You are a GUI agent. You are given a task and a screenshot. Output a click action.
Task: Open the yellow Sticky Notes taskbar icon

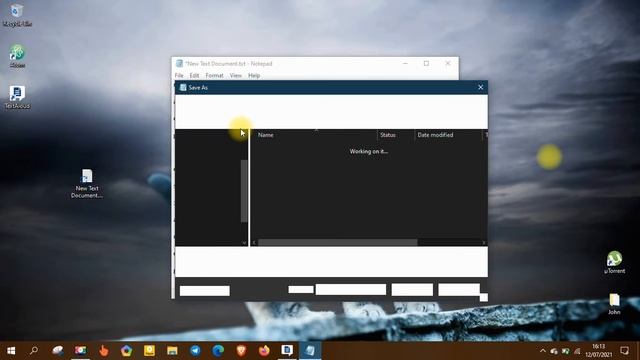(x=149, y=351)
